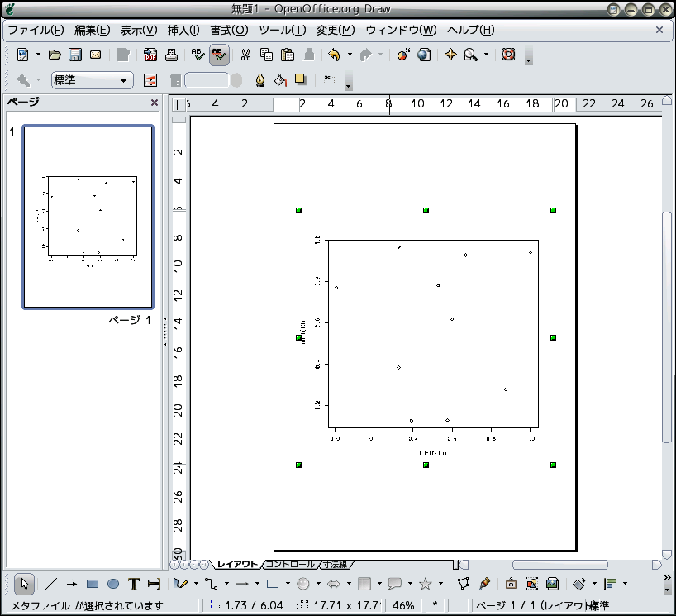Select the page 1 thumbnail
This screenshot has width=676, height=616.
[x=88, y=217]
